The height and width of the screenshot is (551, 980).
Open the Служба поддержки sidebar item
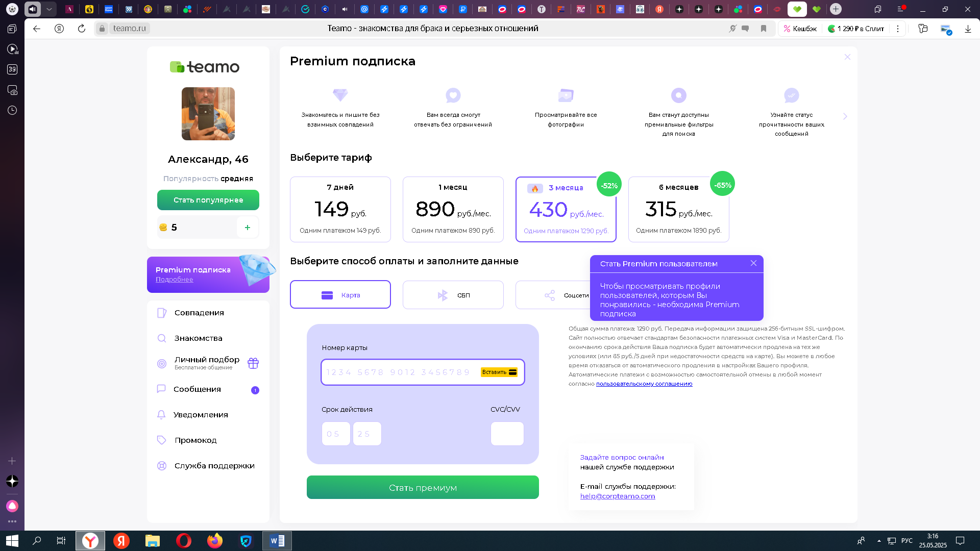pos(214,466)
